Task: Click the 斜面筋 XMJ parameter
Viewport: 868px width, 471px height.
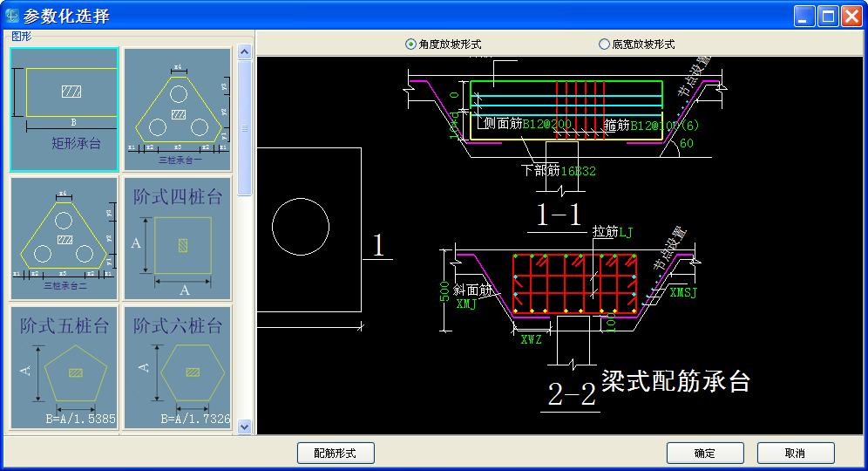Action: 466,304
